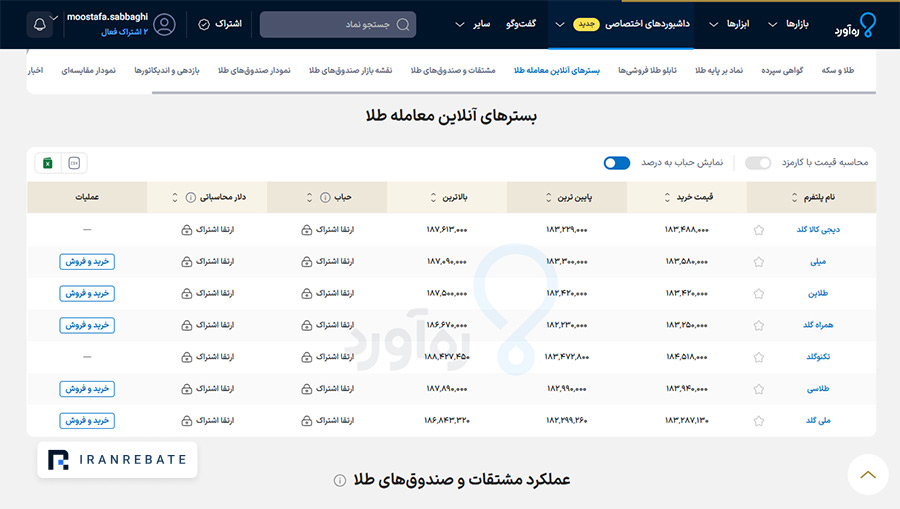The height and width of the screenshot is (509, 900).
Task: Open the بازدهی و اندیکاتورها tab
Action: (x=166, y=70)
